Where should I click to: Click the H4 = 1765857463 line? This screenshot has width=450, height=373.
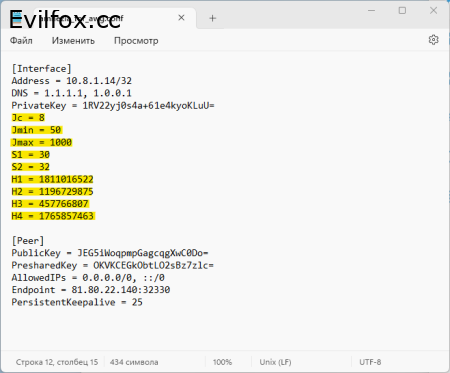[53, 216]
